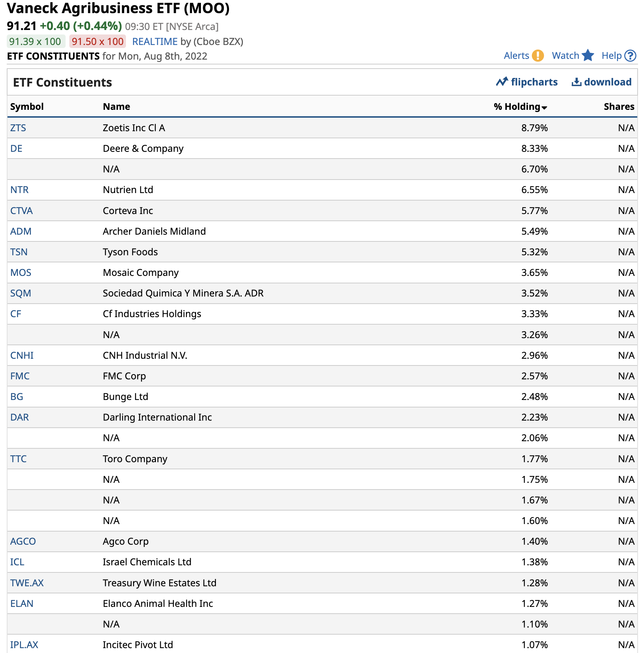
Task: Open the ADM symbol link
Action: (21, 231)
